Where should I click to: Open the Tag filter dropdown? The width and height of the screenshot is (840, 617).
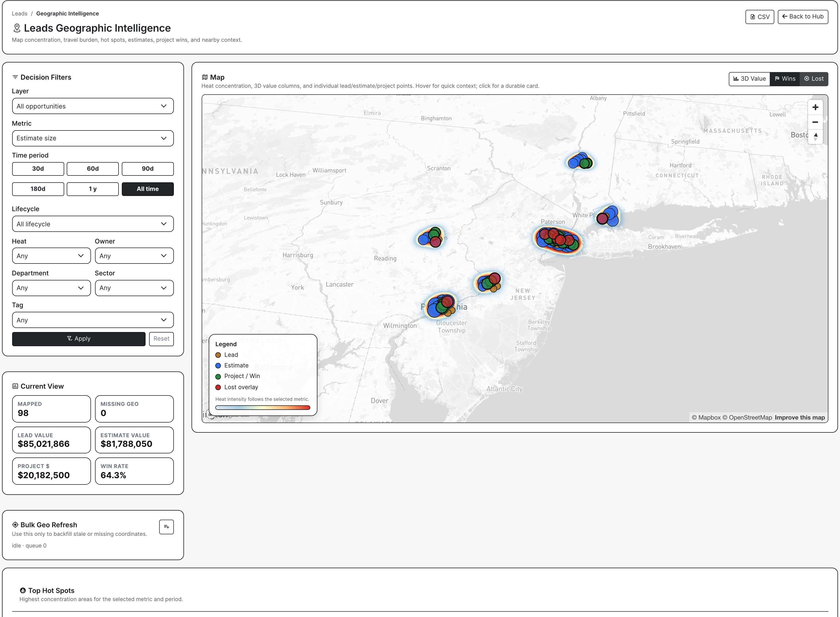click(93, 320)
